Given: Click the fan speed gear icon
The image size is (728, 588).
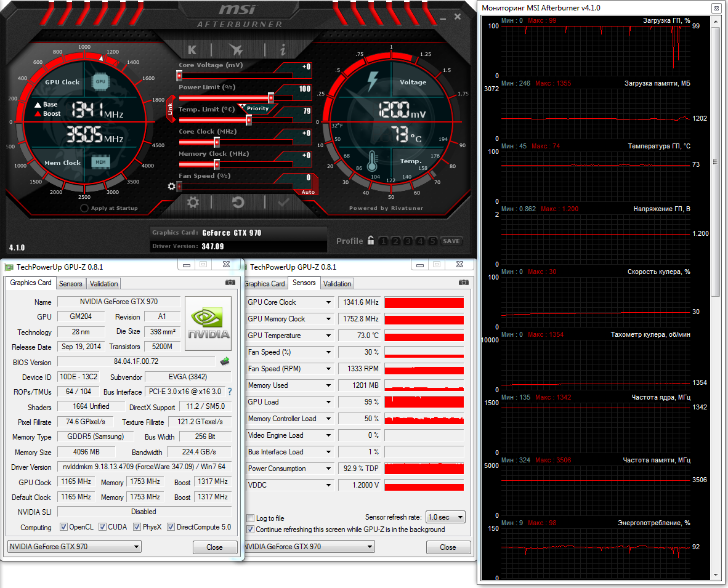Looking at the screenshot, I should click(x=171, y=186).
